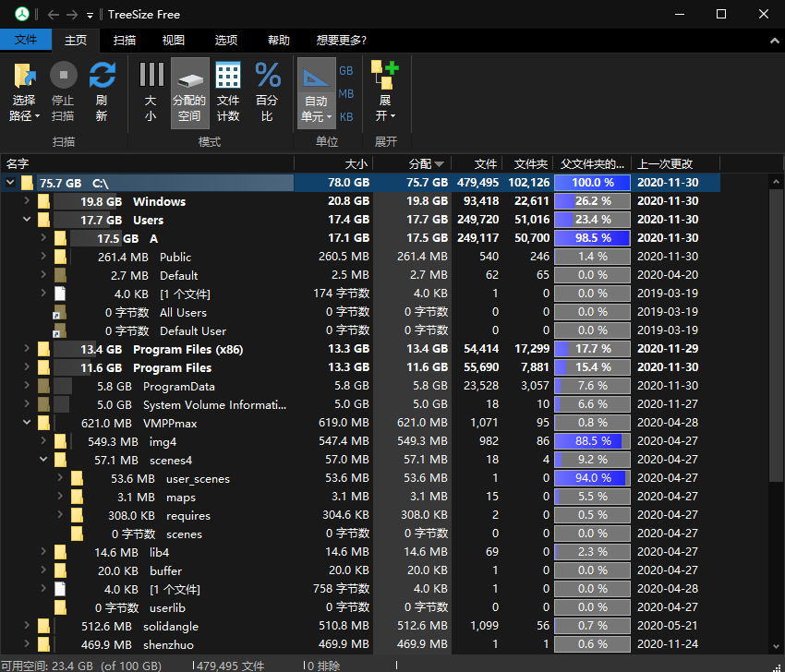Sort by the 上一次更改 column header
This screenshot has height=672, width=785.
[x=666, y=163]
